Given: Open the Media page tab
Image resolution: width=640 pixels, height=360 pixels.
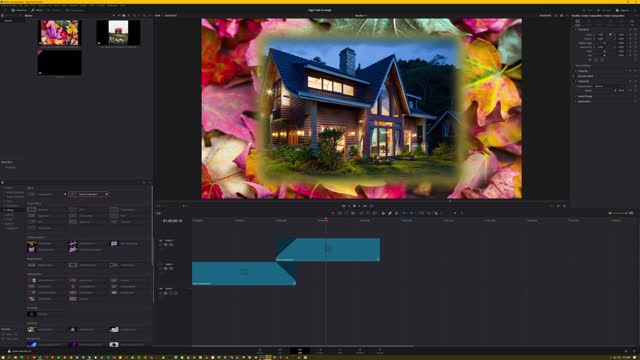Looking at the screenshot, I should (x=260, y=351).
